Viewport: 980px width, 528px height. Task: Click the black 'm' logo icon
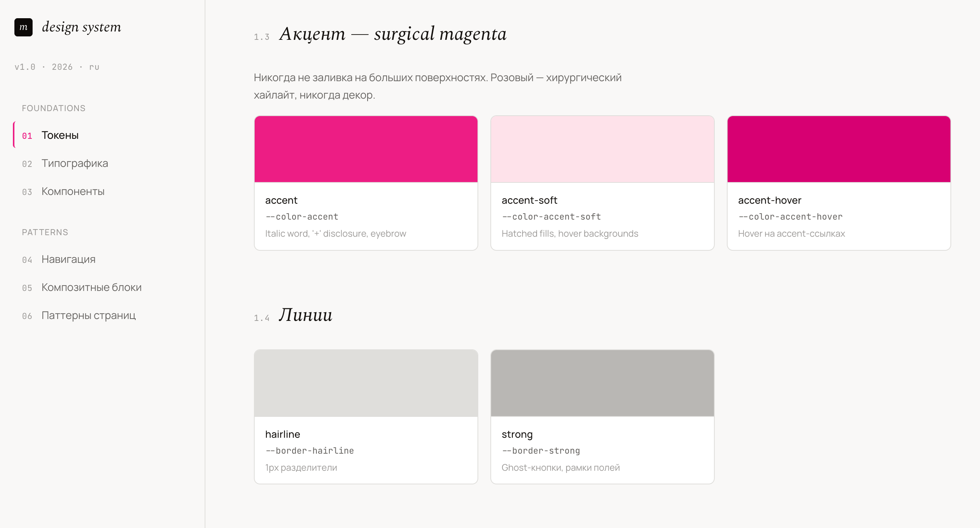coord(23,27)
